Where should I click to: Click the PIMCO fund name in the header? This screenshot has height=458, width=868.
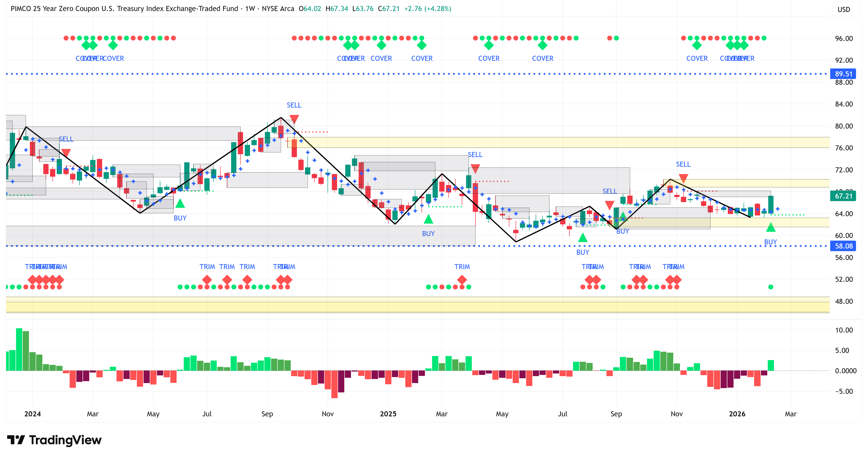[x=124, y=8]
